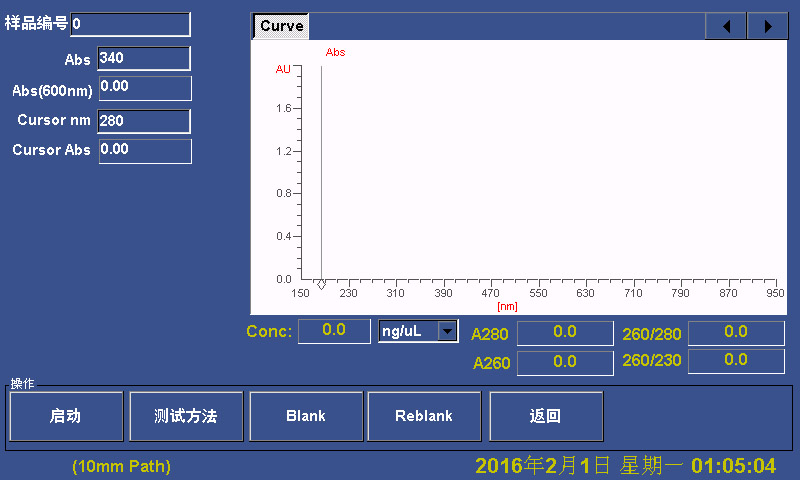
Task: Click the Cursor nm field showing 280
Action: [144, 121]
